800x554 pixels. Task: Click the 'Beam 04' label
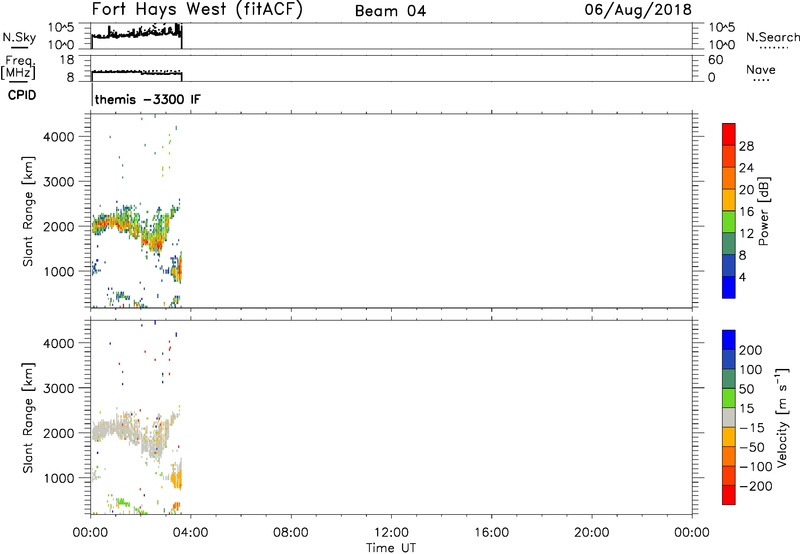390,11
